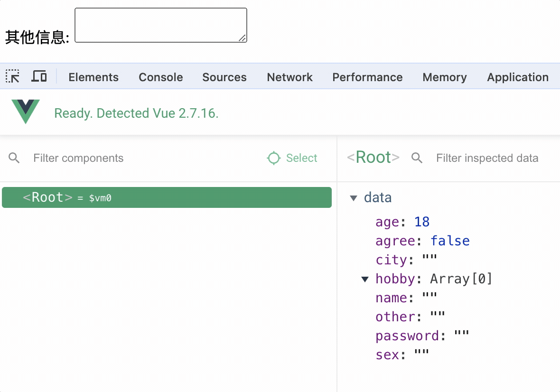Collapse the data section triangle
The image size is (560, 392).
coord(353,198)
